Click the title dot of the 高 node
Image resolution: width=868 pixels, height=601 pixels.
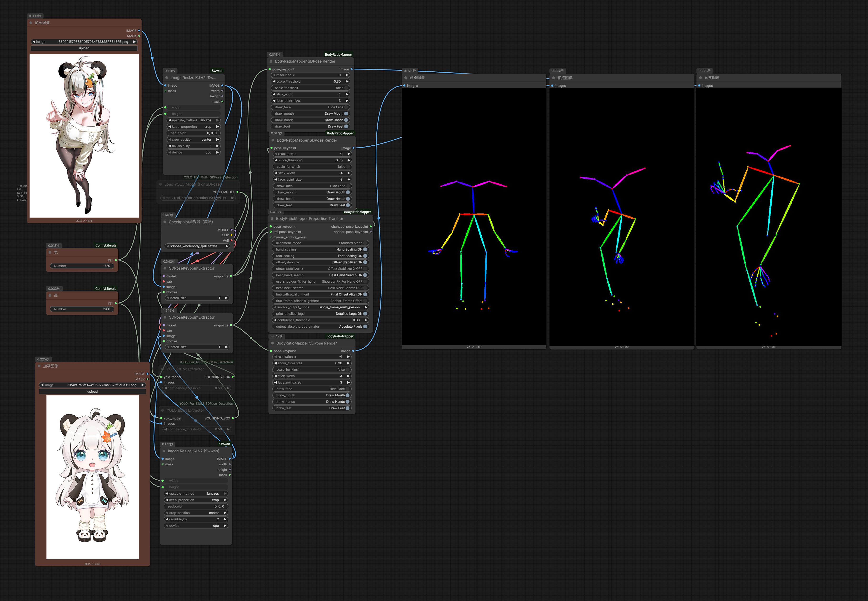coord(50,296)
